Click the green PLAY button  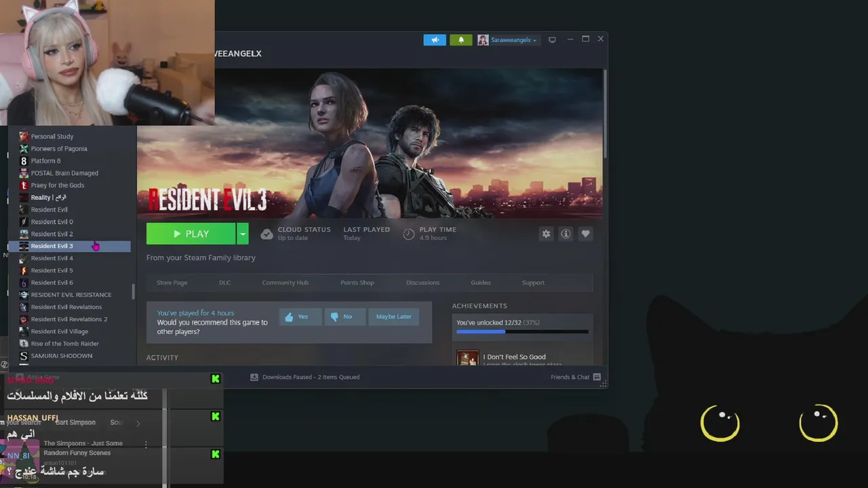191,234
